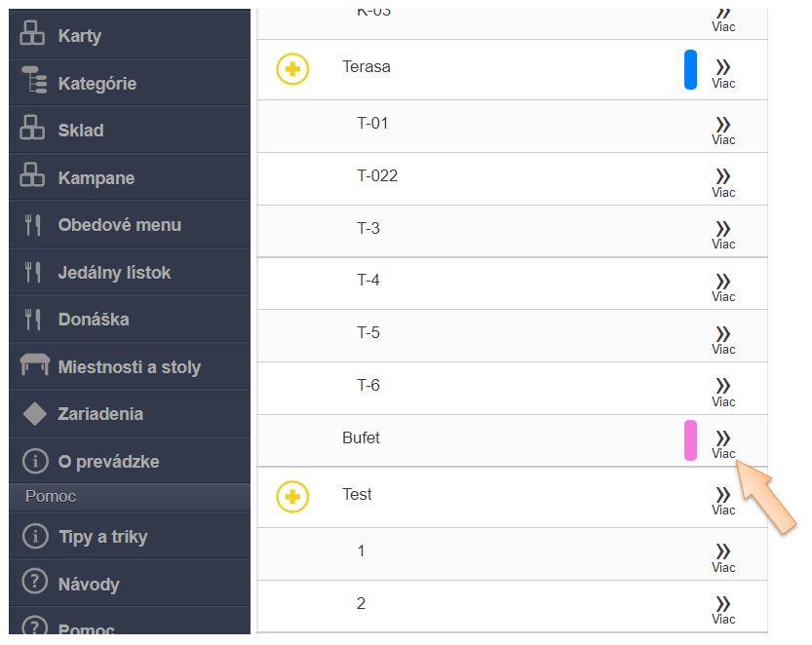This screenshot has height=645, width=812.
Task: Expand the Test room with plus icon
Action: 292,497
